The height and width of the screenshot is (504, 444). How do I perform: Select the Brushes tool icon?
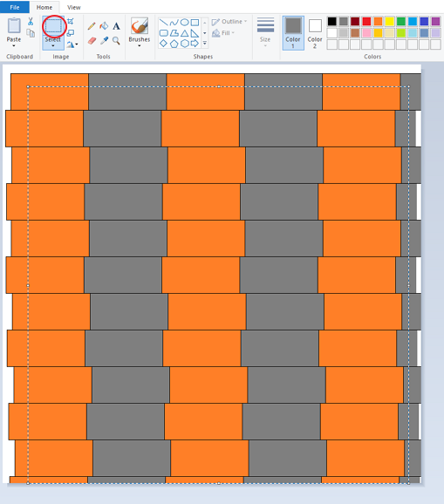[x=140, y=25]
